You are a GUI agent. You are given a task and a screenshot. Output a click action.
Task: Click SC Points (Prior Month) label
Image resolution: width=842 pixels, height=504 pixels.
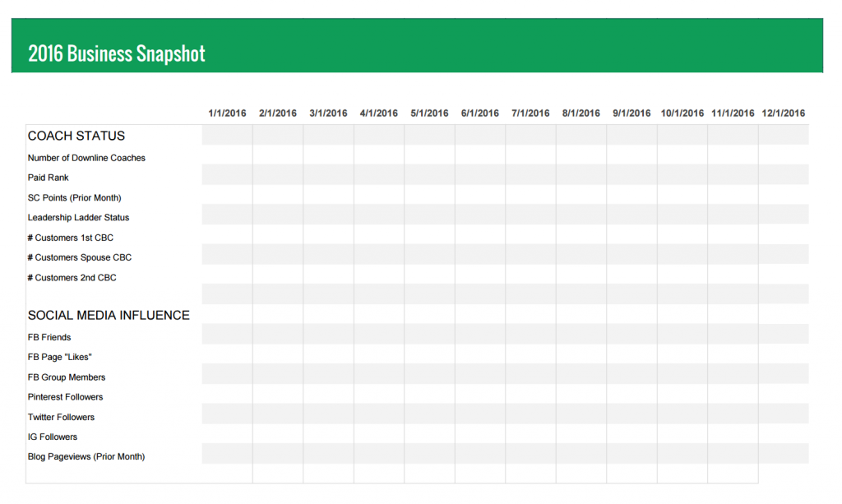point(75,197)
